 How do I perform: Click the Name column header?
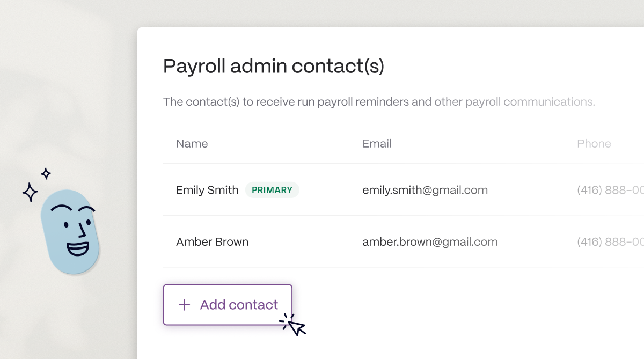click(x=192, y=144)
